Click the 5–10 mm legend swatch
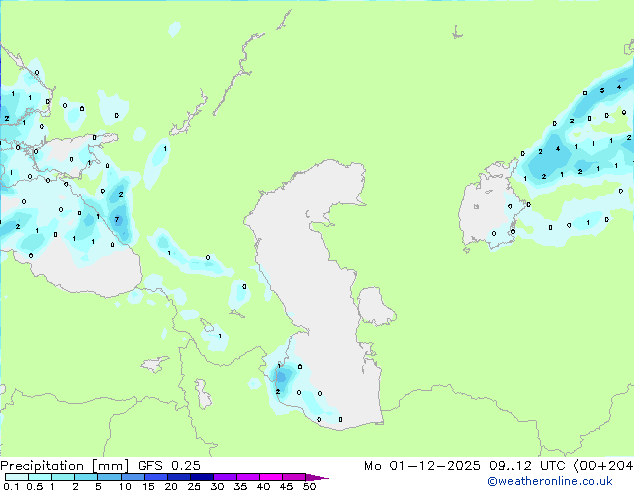Image resolution: width=634 pixels, height=490 pixels. 109,477
